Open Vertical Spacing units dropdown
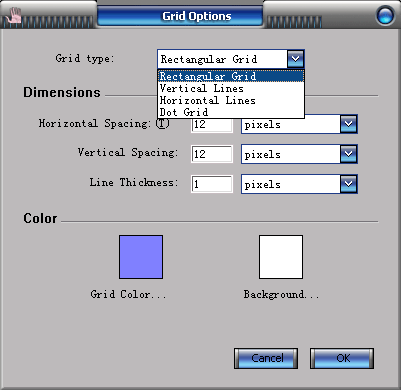This screenshot has height=390, width=401. (349, 154)
